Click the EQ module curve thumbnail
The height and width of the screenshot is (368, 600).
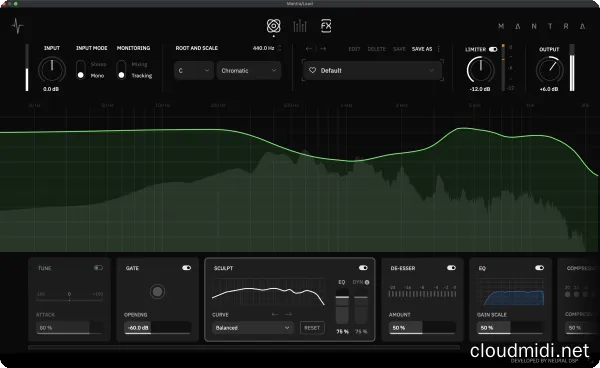(510, 292)
